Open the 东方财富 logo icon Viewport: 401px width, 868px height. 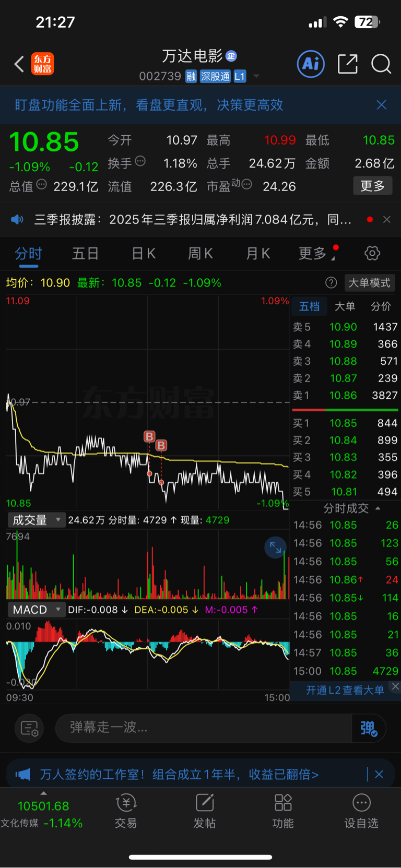pyautogui.click(x=42, y=64)
